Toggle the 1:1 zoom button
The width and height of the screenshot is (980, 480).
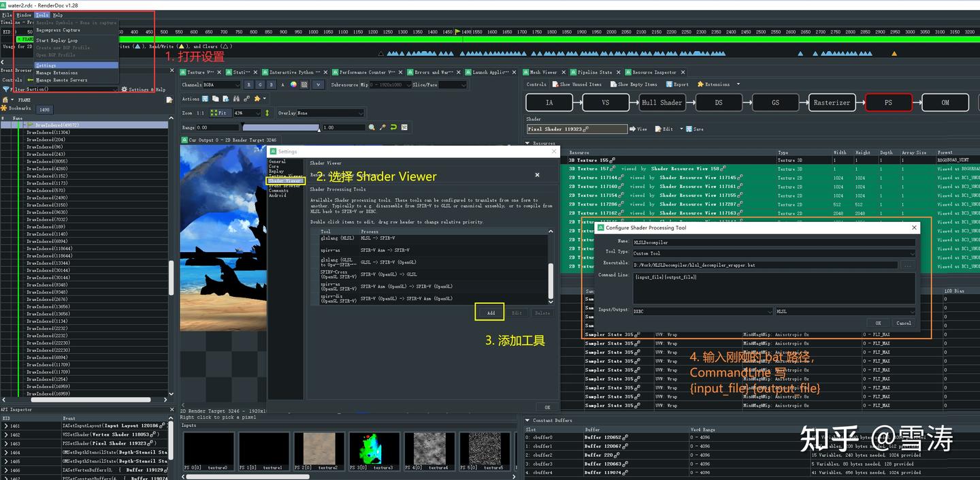click(x=201, y=113)
